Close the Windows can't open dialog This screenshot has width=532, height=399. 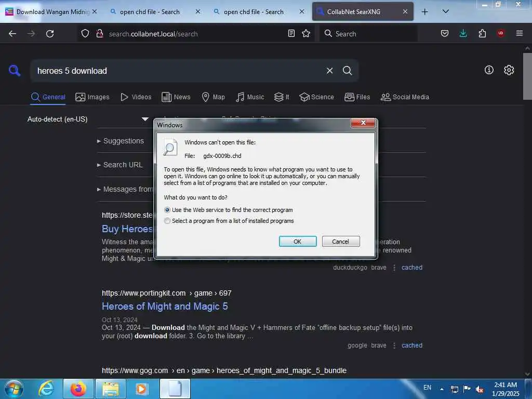coord(363,123)
